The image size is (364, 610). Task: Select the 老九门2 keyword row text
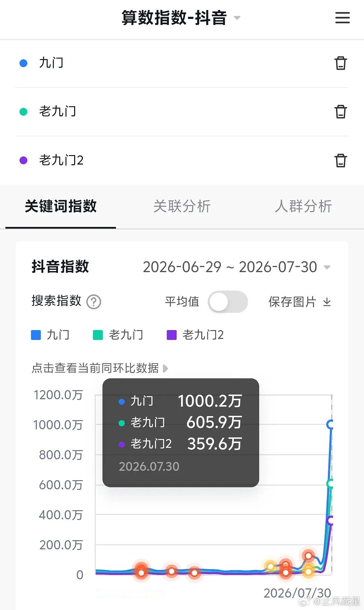point(61,160)
